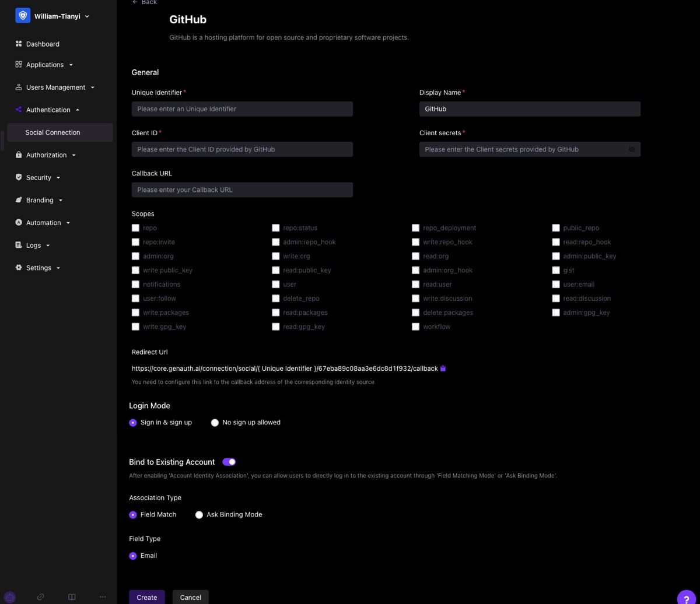Show Client secrets with the eye icon
The image size is (700, 604).
tap(632, 149)
